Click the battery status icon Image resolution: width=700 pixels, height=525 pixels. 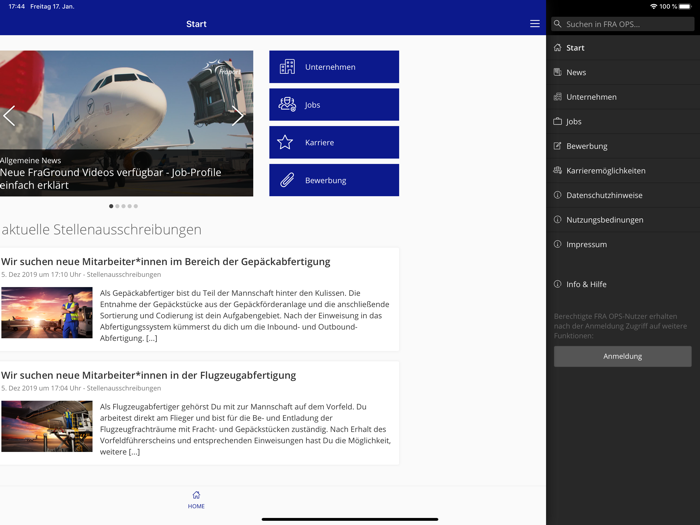click(686, 6)
